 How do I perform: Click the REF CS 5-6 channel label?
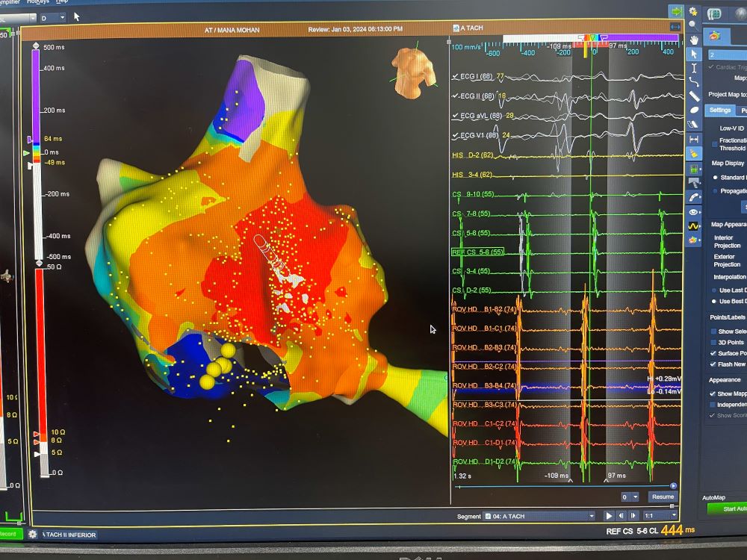[477, 252]
